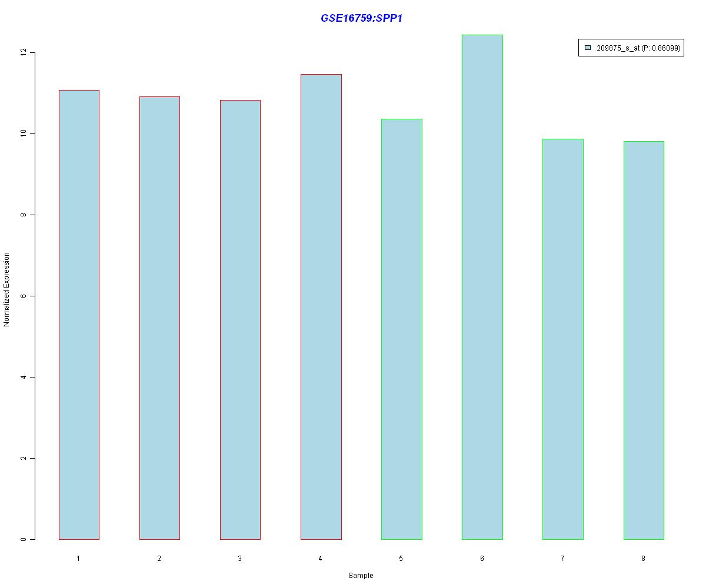Viewport: 706px width, 588px height.
Task: Select the bar for sample 3
Action: click(x=240, y=319)
